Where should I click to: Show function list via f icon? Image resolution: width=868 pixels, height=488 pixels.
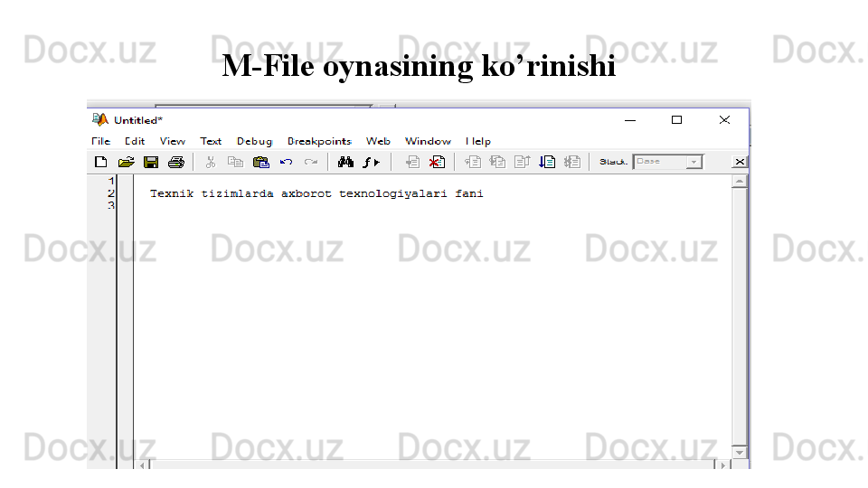pos(371,162)
